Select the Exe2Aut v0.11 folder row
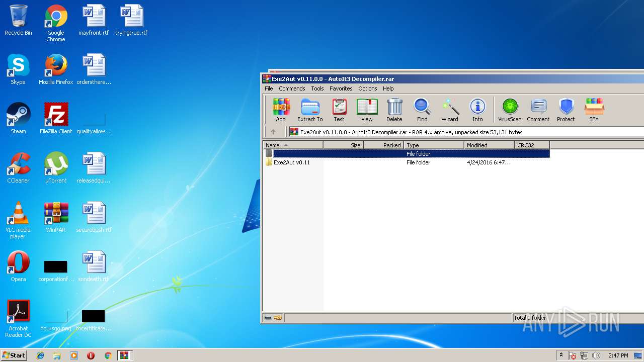This screenshot has width=644, height=362. 407,162
